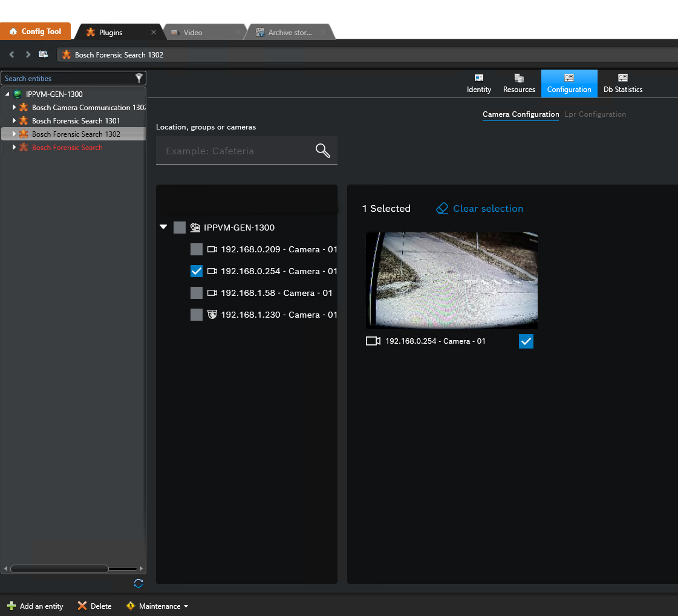Check the 192.168.1.230 camera checkbox
Screen dimensions: 678x616
[197, 315]
